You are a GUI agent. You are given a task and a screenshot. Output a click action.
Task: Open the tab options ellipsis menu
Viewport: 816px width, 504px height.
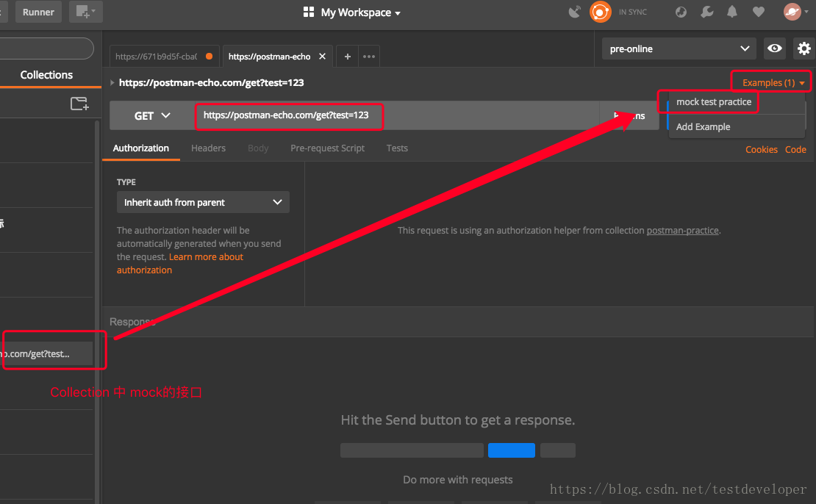pyautogui.click(x=369, y=56)
